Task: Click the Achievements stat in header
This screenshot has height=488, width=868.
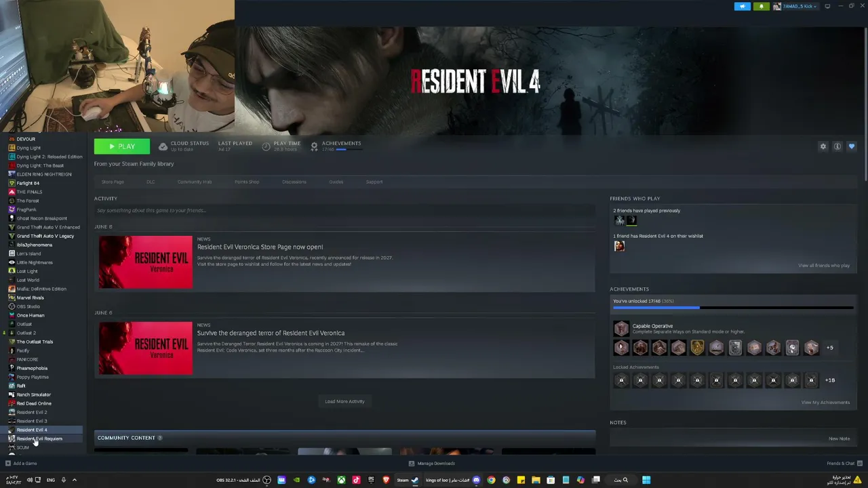Action: 336,146
